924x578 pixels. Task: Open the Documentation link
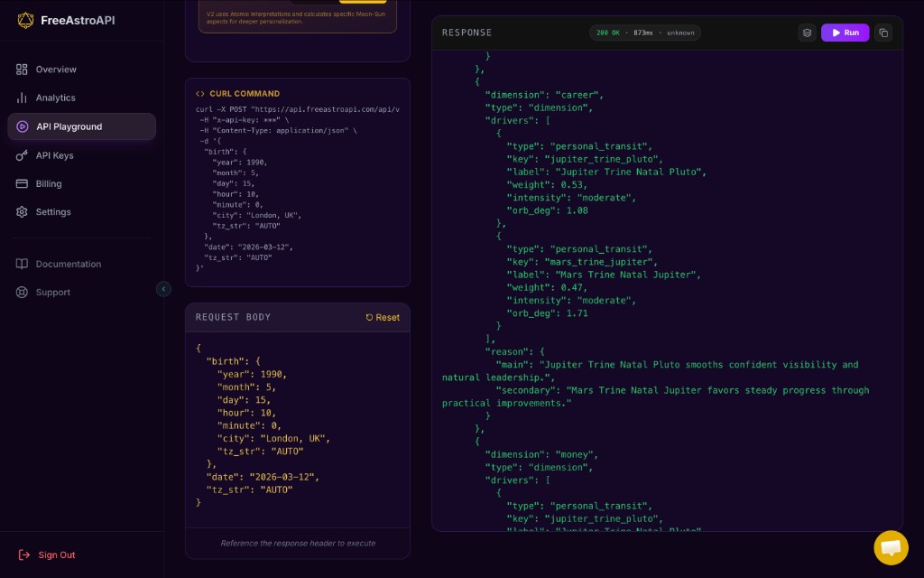(x=68, y=264)
